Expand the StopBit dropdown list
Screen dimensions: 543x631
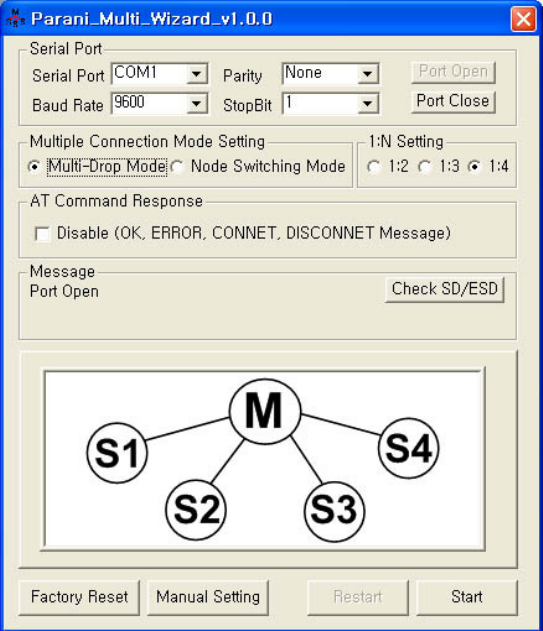tap(330, 103)
